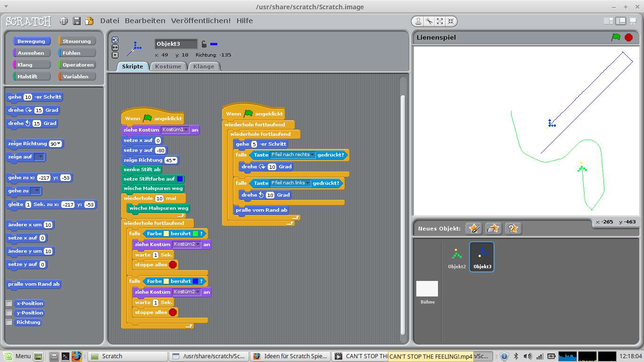Image resolution: width=644 pixels, height=362 pixels.
Task: Select the Operatoren block category
Action: [x=77, y=65]
